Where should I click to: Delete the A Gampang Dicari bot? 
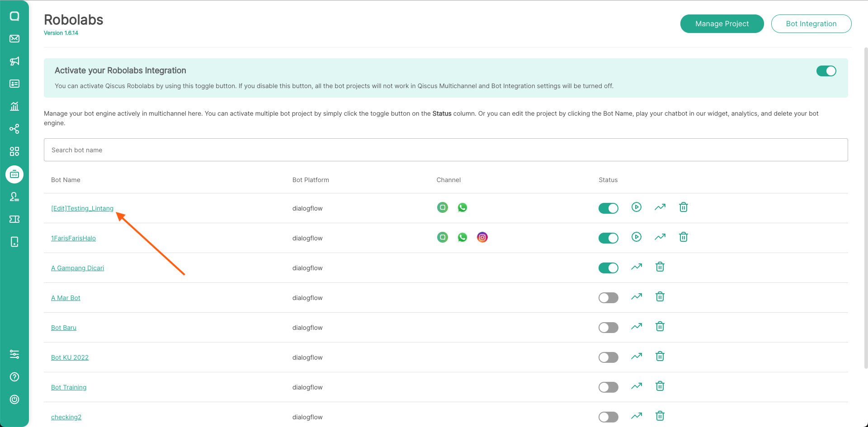click(660, 267)
